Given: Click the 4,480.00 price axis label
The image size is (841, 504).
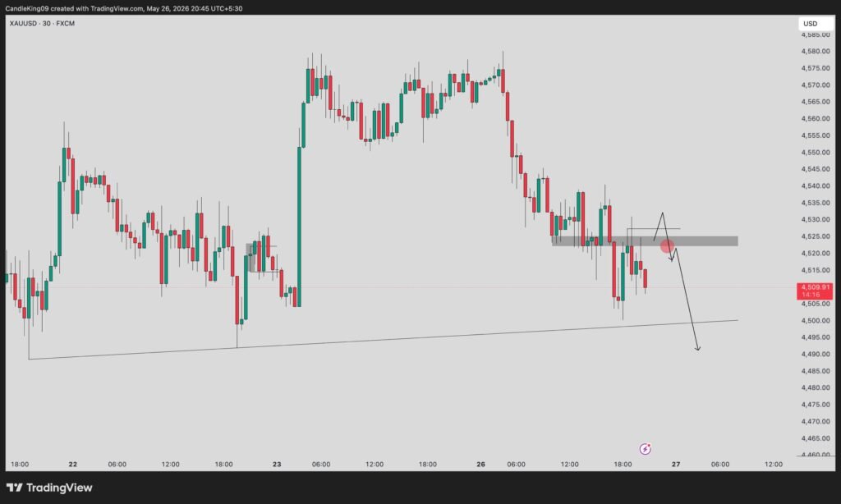Looking at the screenshot, I should [816, 387].
